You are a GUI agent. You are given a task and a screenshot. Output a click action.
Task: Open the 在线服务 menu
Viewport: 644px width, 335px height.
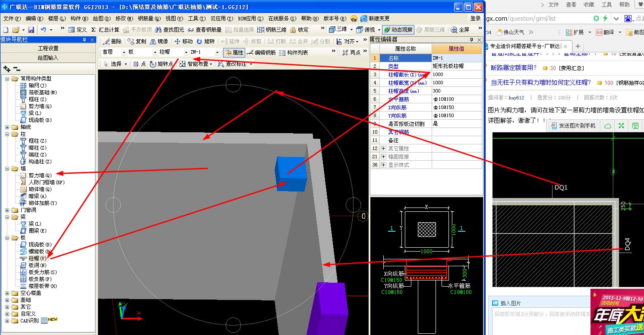pyautogui.click(x=282, y=19)
